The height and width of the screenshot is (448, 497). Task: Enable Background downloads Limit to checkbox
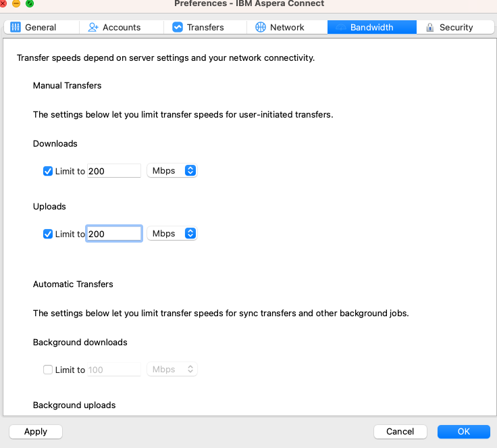pyautogui.click(x=48, y=370)
